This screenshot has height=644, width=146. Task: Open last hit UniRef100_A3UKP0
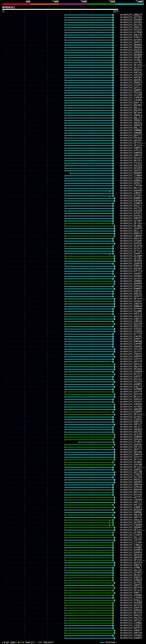pyautogui.click(x=131, y=638)
